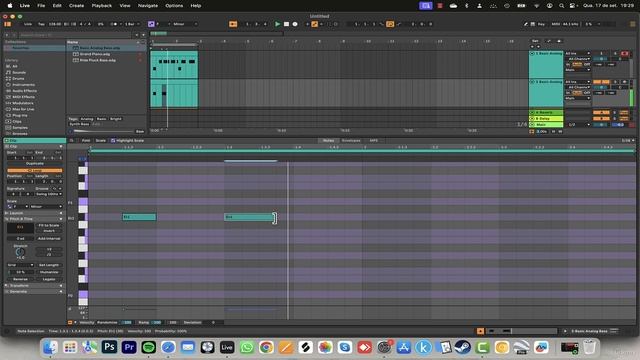Expand the Transform section
The height and width of the screenshot is (360, 640).
34,286
